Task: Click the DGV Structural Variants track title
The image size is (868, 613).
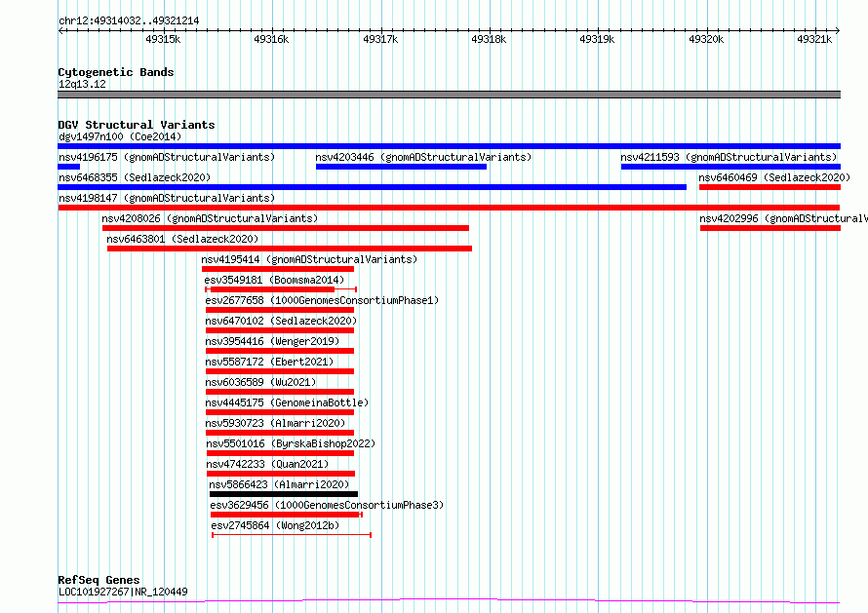Action: pyautogui.click(x=137, y=125)
